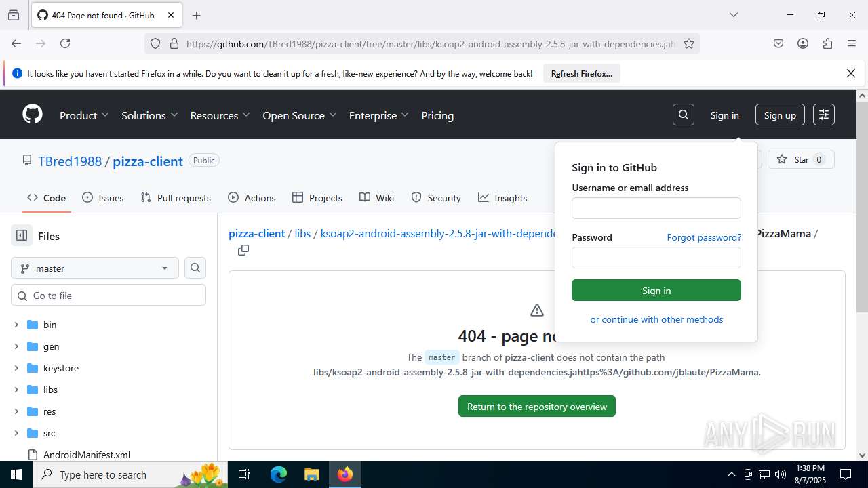This screenshot has height=488, width=868.
Task: Expand the Enterprise menu
Action: [378, 115]
